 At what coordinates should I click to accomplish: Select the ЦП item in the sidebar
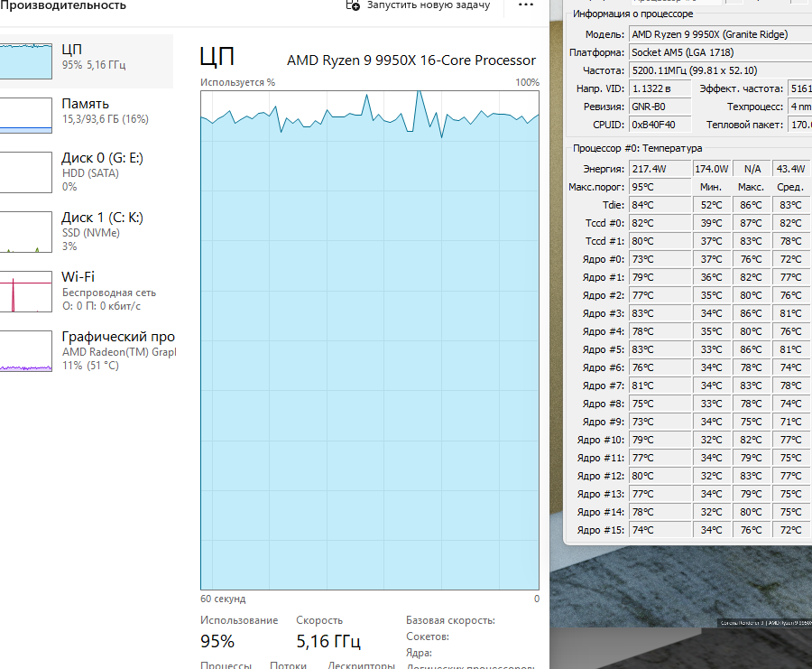[x=86, y=57]
